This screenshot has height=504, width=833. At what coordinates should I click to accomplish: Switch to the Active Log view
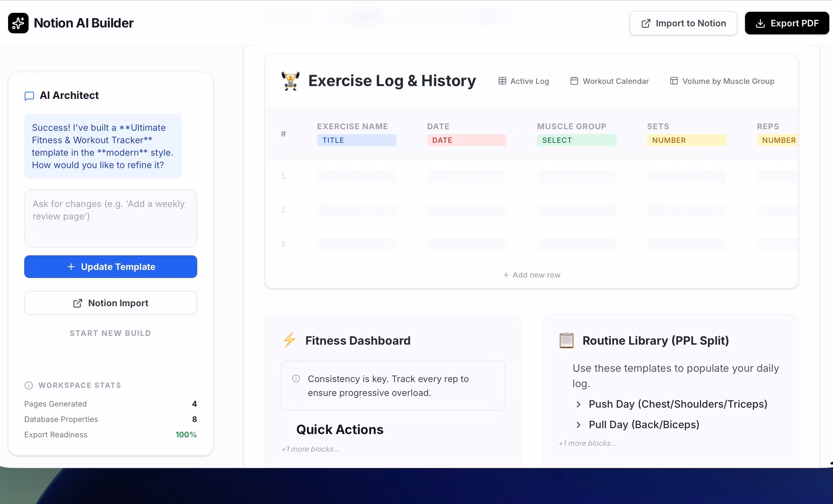pyautogui.click(x=524, y=81)
